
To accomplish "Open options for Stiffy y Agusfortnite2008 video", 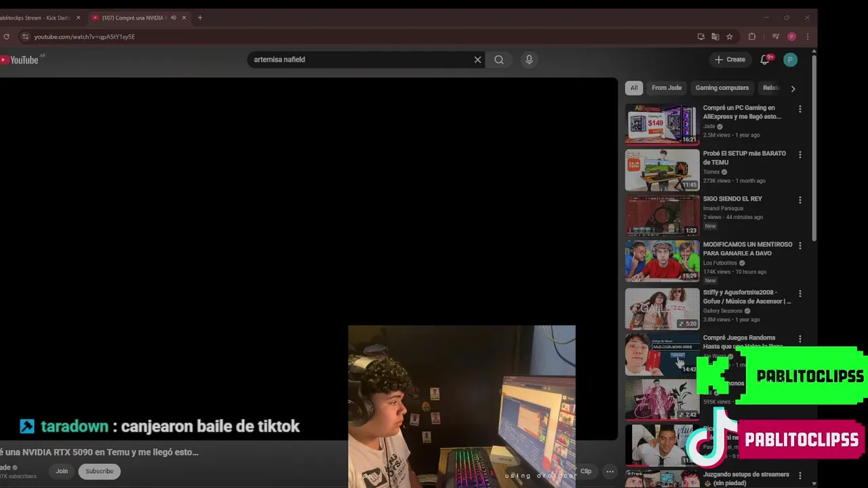I will coord(800,293).
